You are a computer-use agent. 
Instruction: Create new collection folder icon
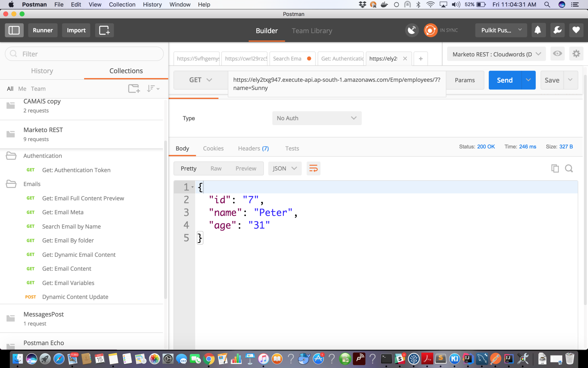click(134, 89)
